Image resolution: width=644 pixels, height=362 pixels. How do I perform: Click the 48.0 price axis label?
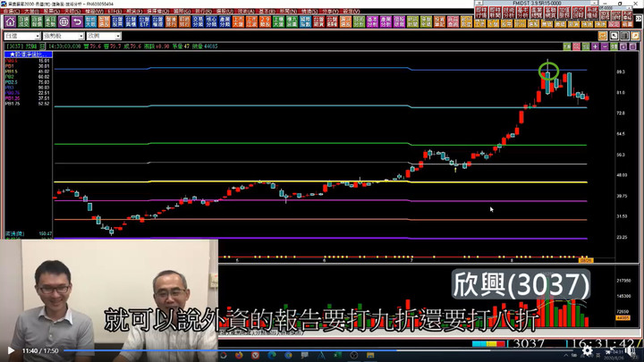tap(621, 175)
